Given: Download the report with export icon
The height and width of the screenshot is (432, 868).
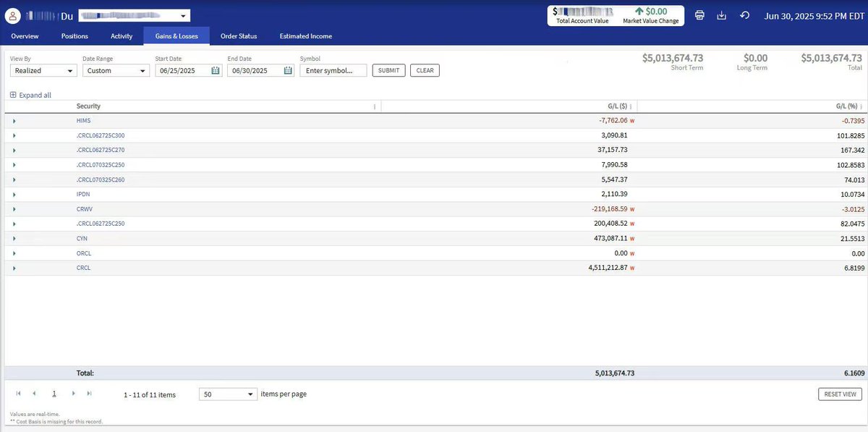Looking at the screenshot, I should pos(721,15).
